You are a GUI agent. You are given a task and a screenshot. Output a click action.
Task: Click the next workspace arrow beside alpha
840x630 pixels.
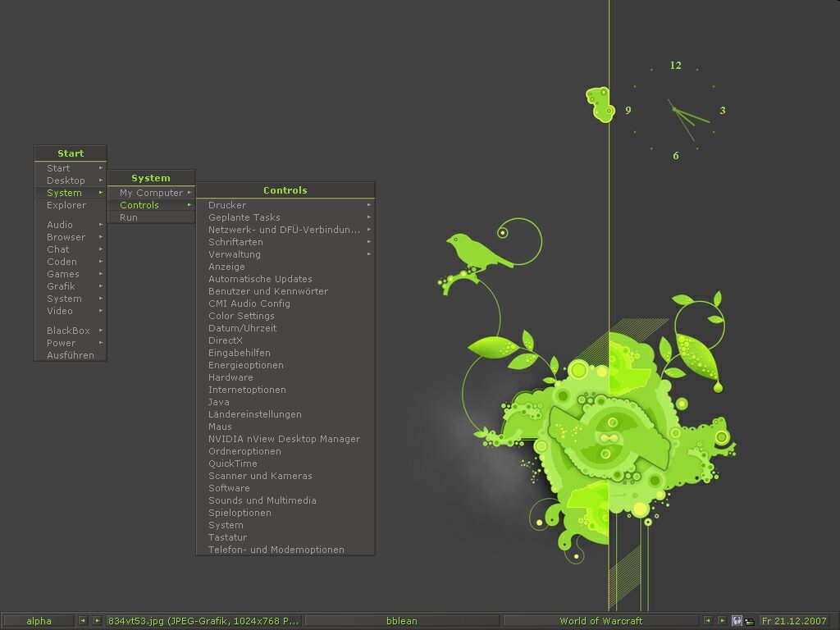pyautogui.click(x=97, y=620)
